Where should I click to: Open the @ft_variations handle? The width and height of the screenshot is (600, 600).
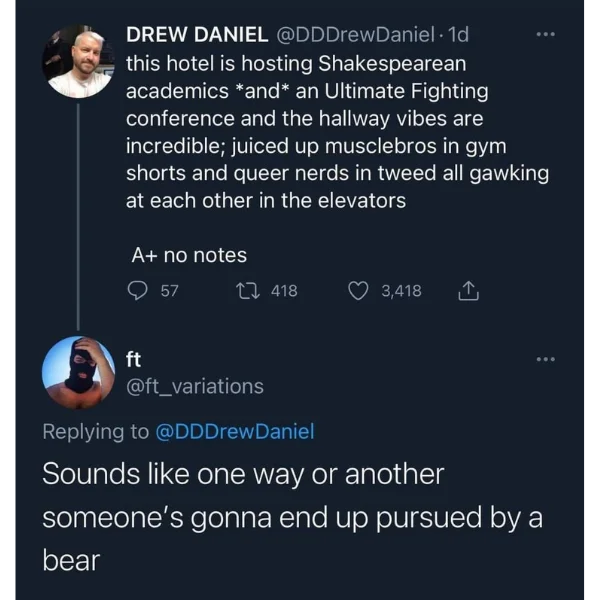(x=195, y=386)
